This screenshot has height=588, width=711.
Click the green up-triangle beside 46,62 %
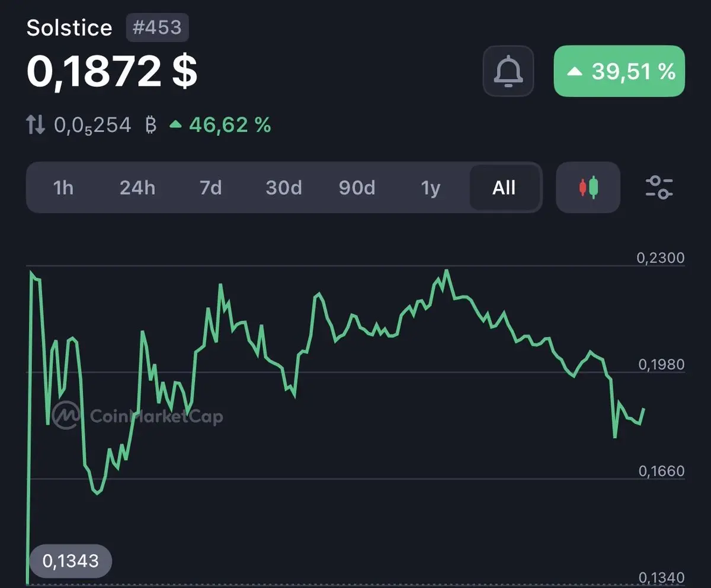coord(175,125)
